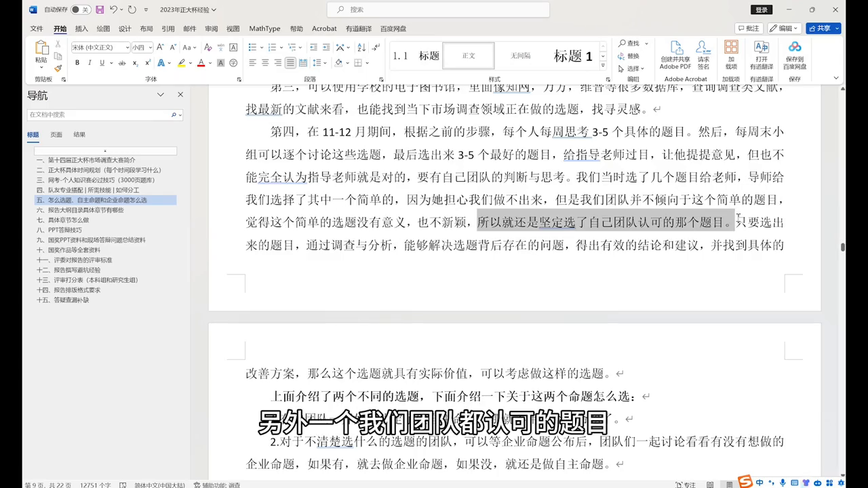This screenshot has width=868, height=488.
Task: Click Replace (替换) button
Action: coord(629,56)
